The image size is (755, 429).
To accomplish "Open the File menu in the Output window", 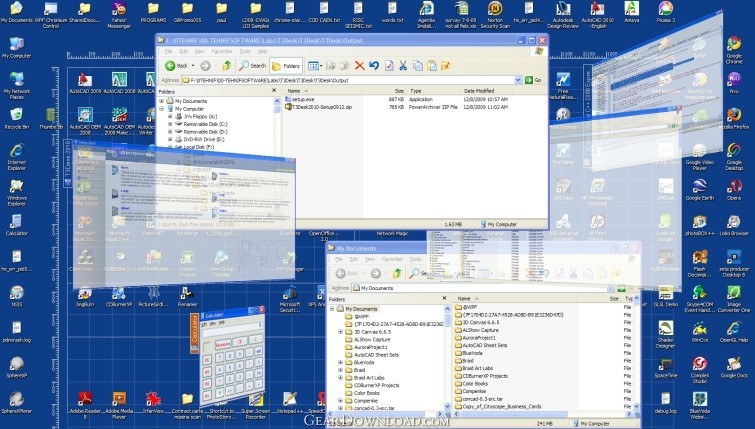I will (169, 51).
